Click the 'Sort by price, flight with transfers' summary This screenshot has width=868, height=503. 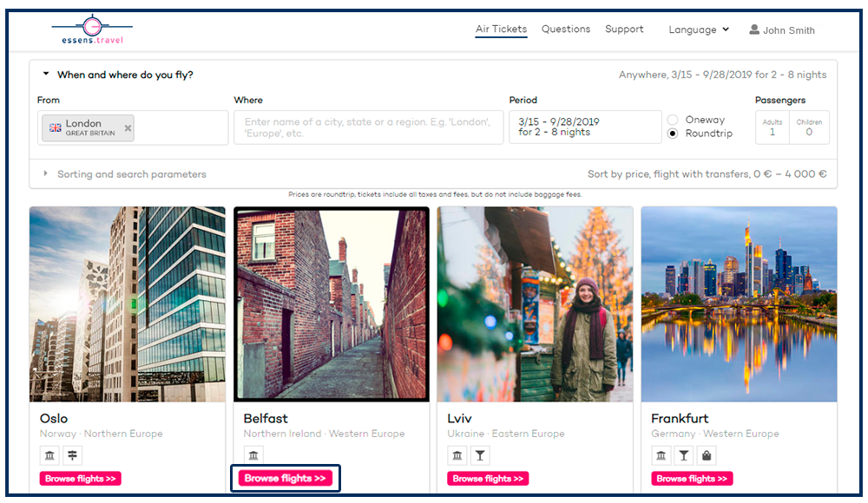[x=707, y=173]
